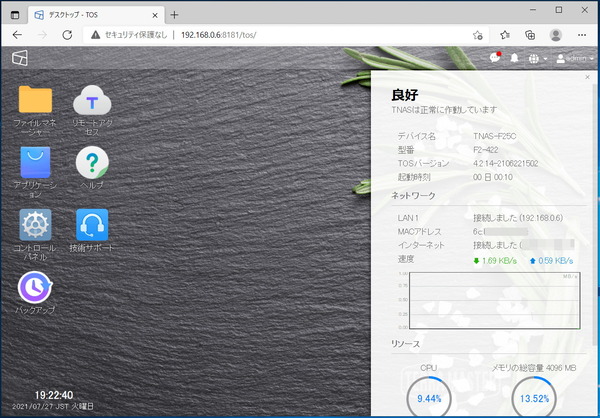Open the Help question mark icon
Viewport: 600px width, 418px height.
pyautogui.click(x=92, y=162)
